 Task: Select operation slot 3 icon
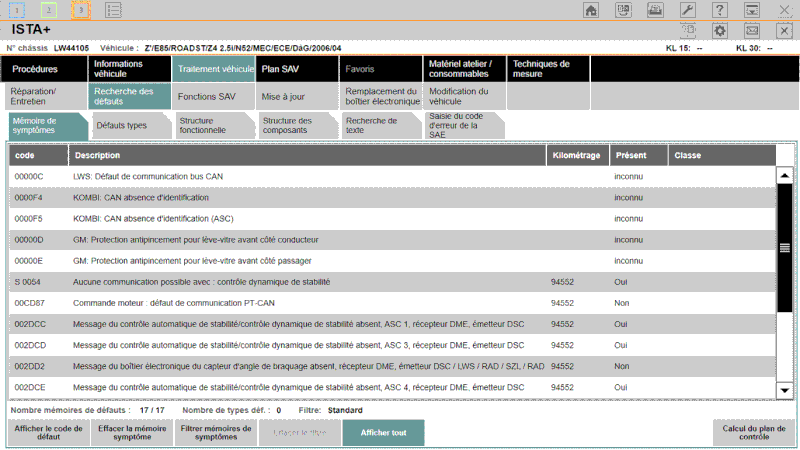point(81,10)
